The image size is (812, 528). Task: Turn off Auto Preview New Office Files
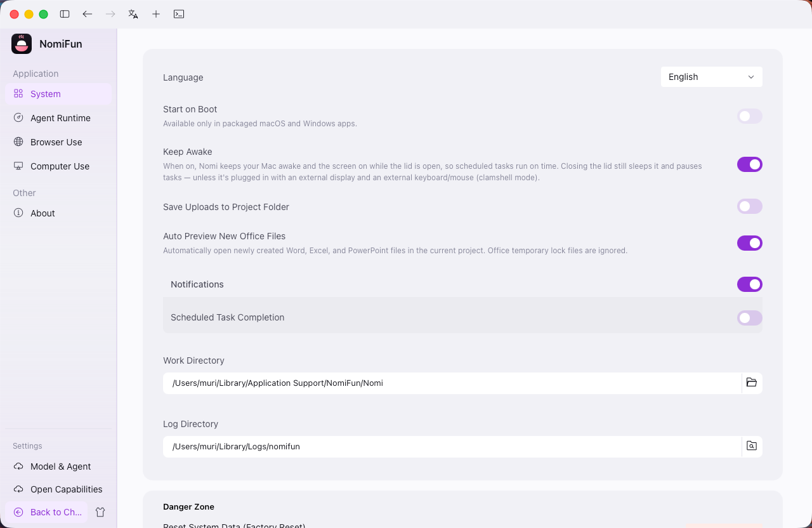(750, 243)
